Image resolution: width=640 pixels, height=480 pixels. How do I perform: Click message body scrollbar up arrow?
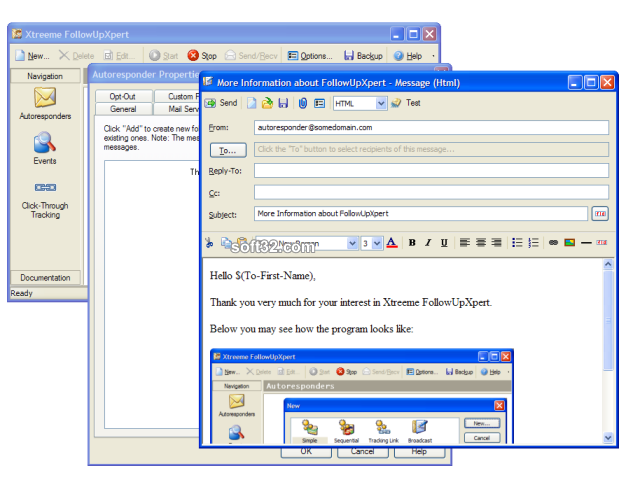click(608, 264)
